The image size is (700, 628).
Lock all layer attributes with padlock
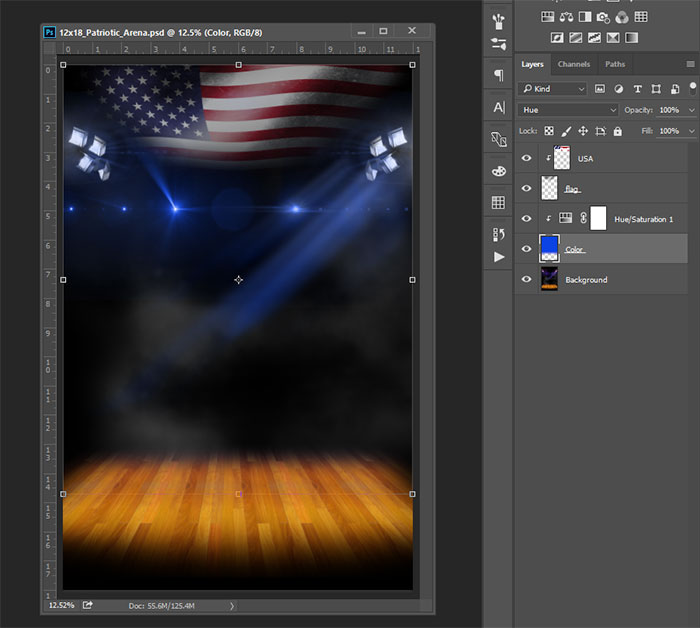[x=617, y=131]
